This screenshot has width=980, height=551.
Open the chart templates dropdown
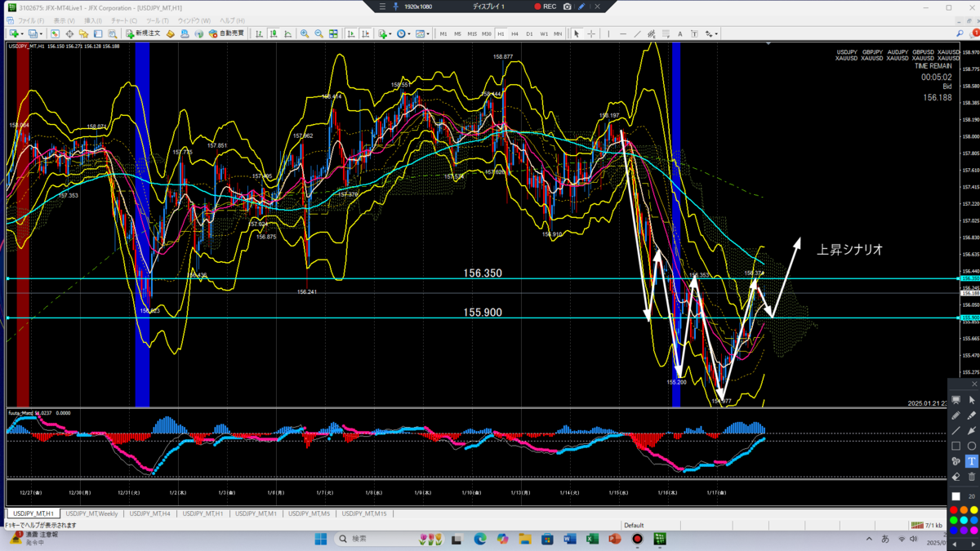[428, 34]
